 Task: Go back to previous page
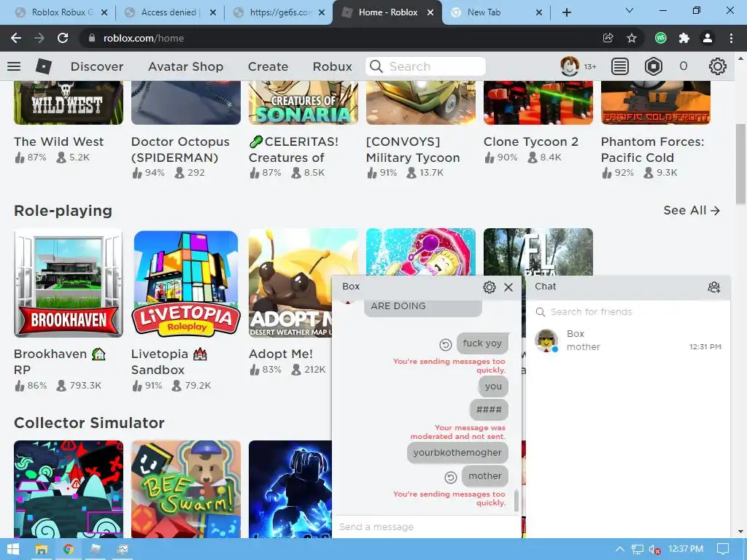tap(16, 38)
